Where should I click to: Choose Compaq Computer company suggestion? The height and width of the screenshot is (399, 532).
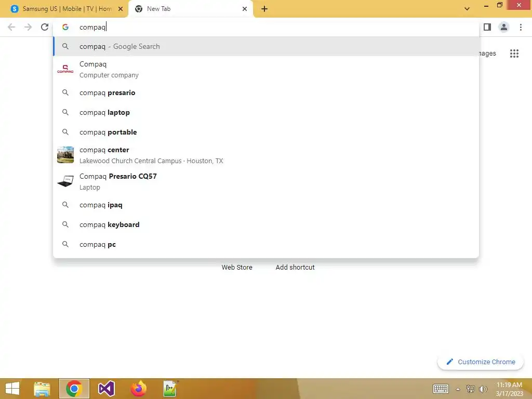266,70
